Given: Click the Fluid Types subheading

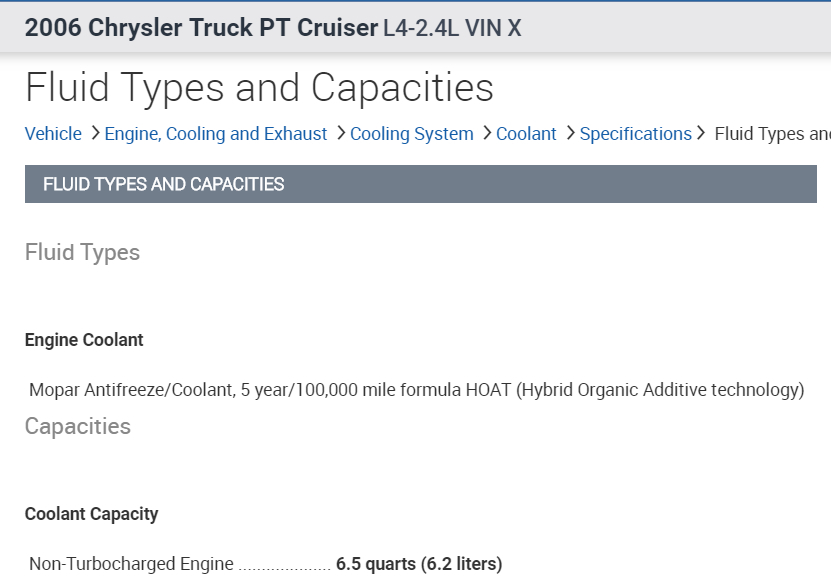Looking at the screenshot, I should 82,252.
